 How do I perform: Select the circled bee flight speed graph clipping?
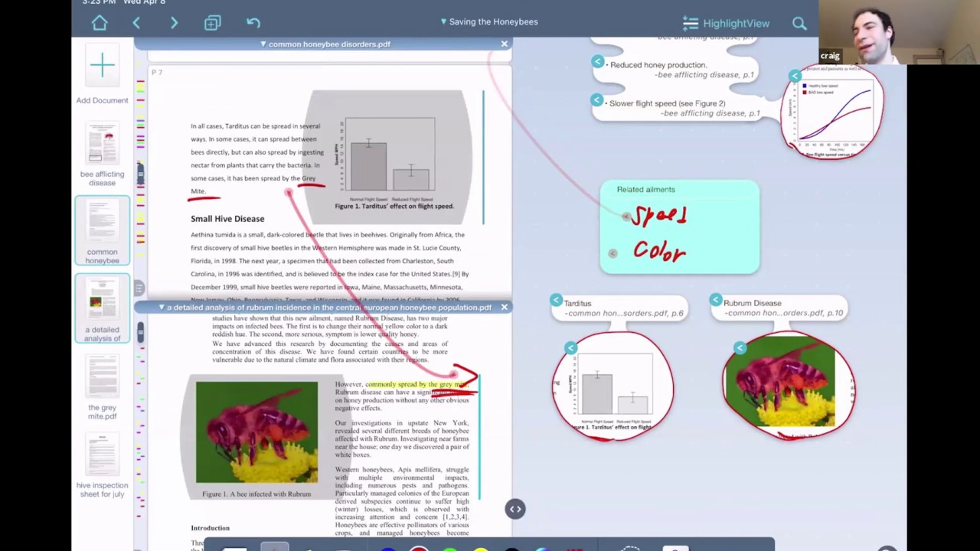click(833, 113)
